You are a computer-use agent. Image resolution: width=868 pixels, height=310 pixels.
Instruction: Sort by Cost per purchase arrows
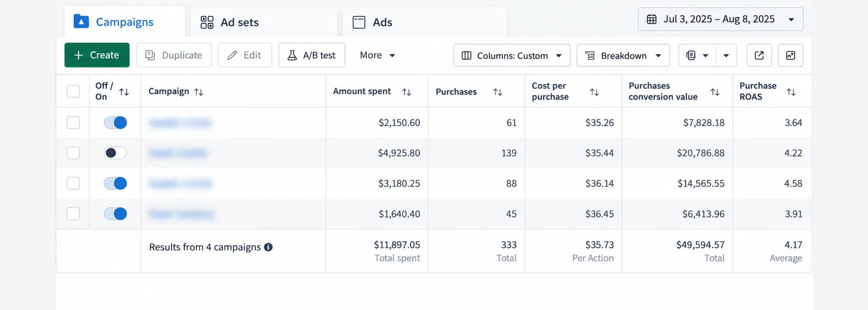tap(594, 92)
